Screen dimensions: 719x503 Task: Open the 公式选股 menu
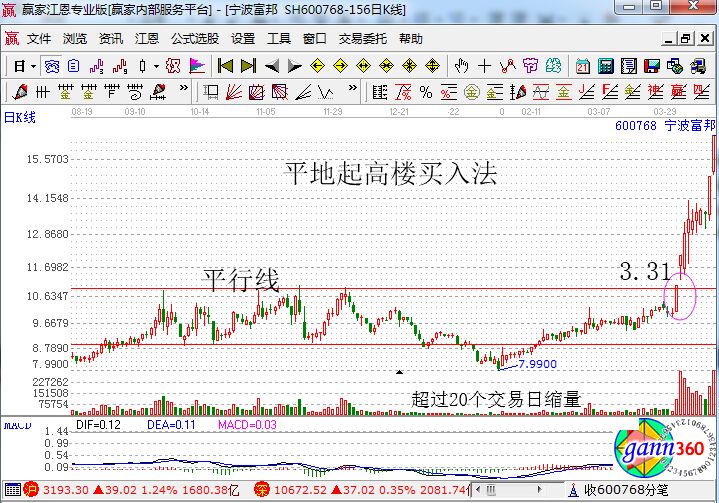[x=194, y=39]
